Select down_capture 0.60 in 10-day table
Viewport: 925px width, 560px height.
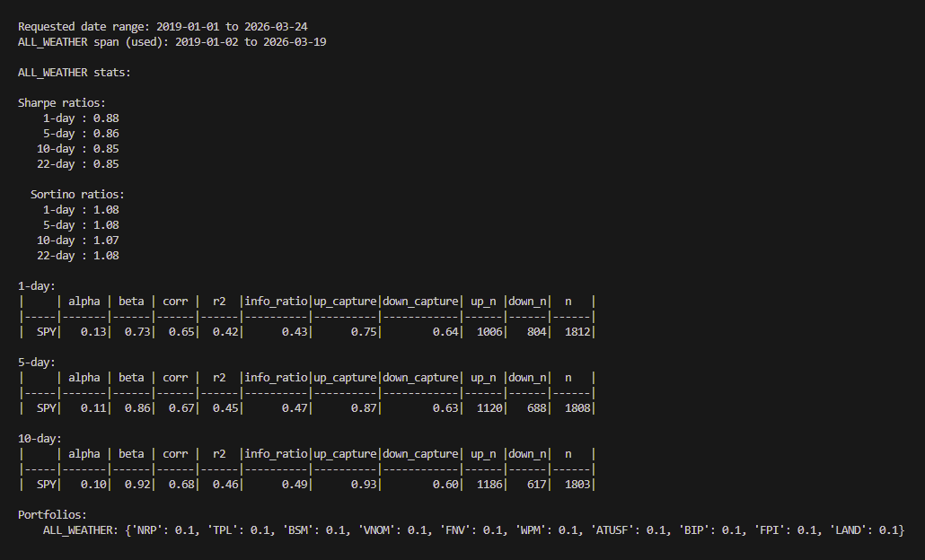[x=445, y=484]
